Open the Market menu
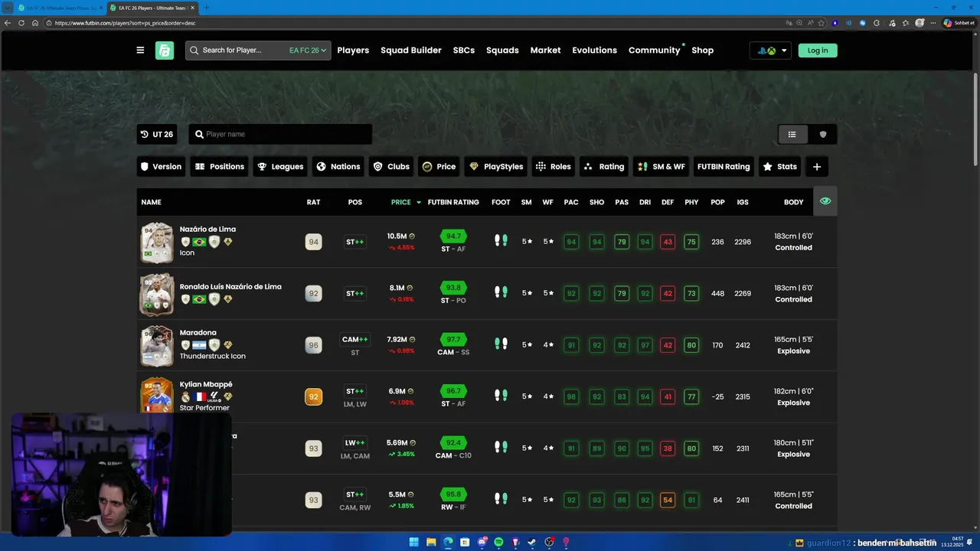This screenshot has height=551, width=980. (x=545, y=51)
